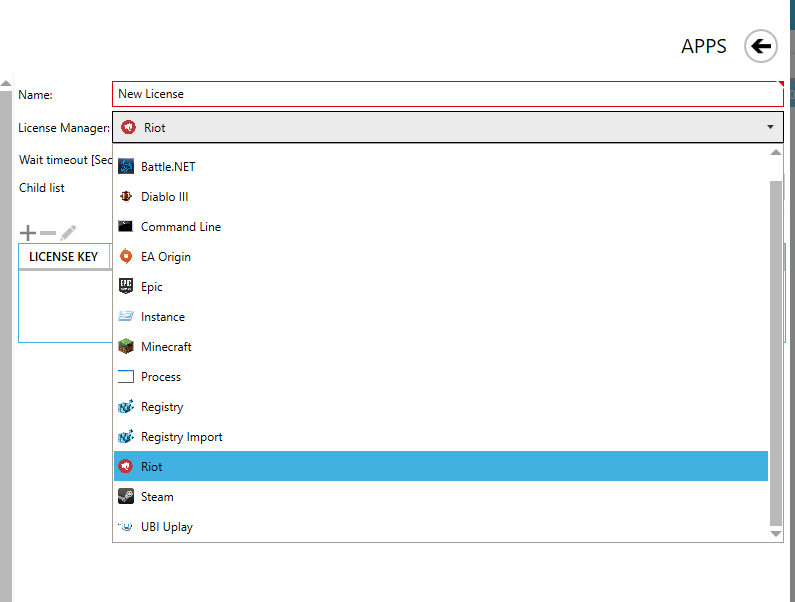Click the Riot icon in highlighted row

(x=126, y=466)
